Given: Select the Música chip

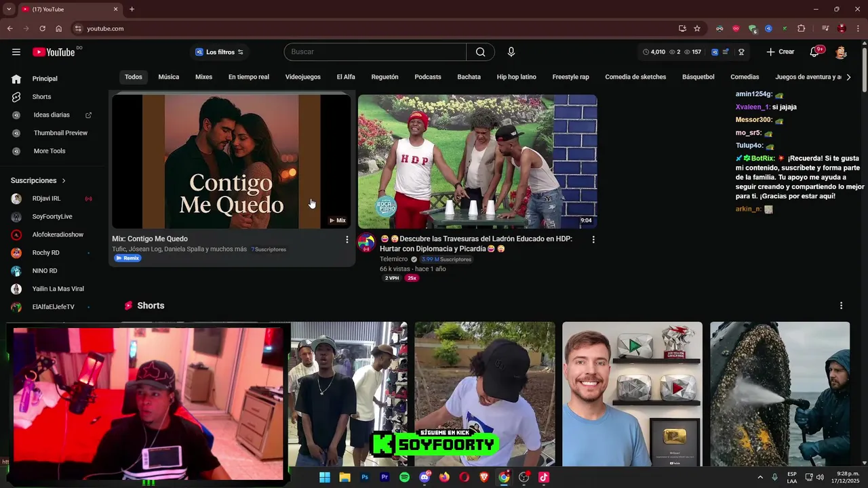Looking at the screenshot, I should coord(169,77).
